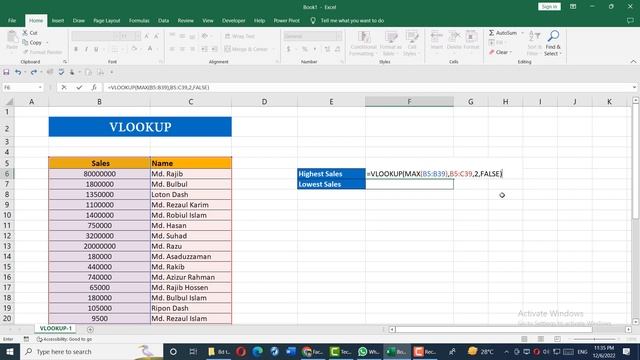Adjust the zoom slider in status bar
This screenshot has height=360, width=640.
(x=594, y=339)
